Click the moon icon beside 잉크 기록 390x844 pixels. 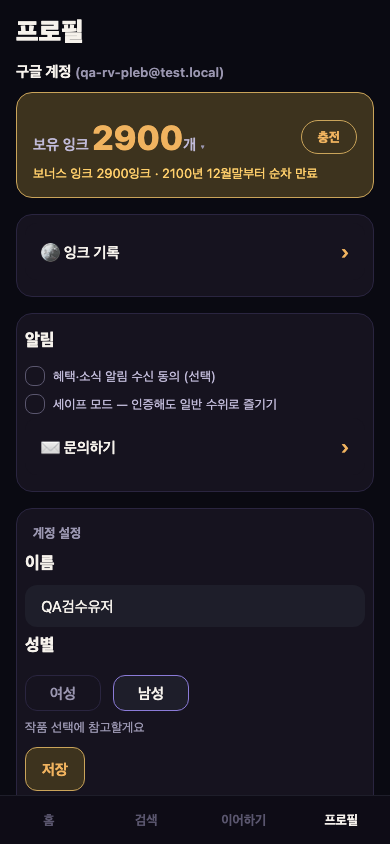coord(50,252)
